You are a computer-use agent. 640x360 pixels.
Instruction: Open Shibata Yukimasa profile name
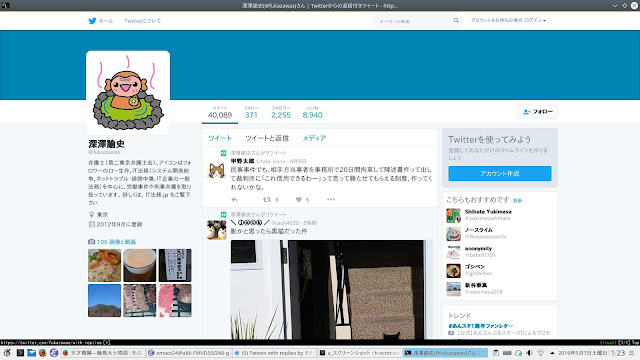[x=488, y=211]
